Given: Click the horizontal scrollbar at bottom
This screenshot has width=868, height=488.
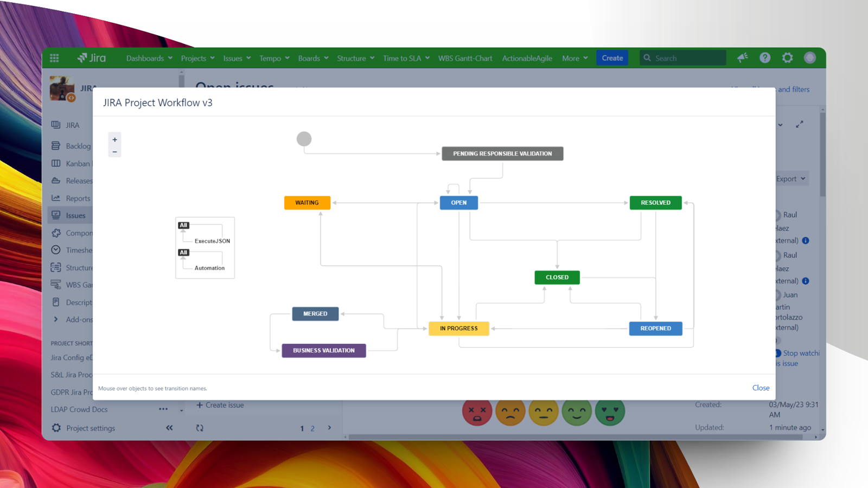Looking at the screenshot, I should pyautogui.click(x=575, y=436).
